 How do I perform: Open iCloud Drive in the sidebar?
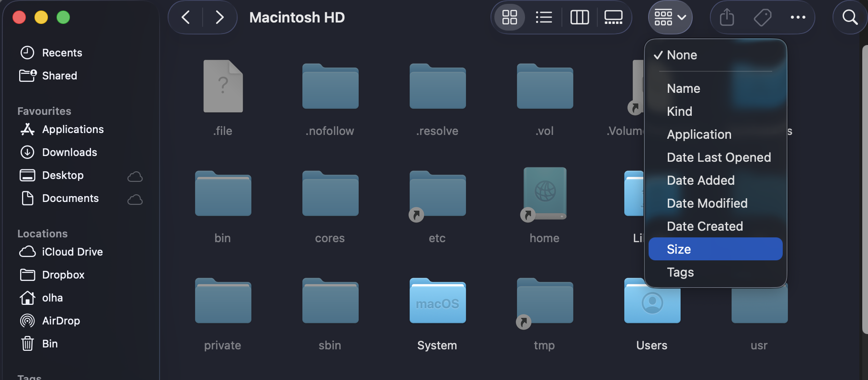pos(81,252)
